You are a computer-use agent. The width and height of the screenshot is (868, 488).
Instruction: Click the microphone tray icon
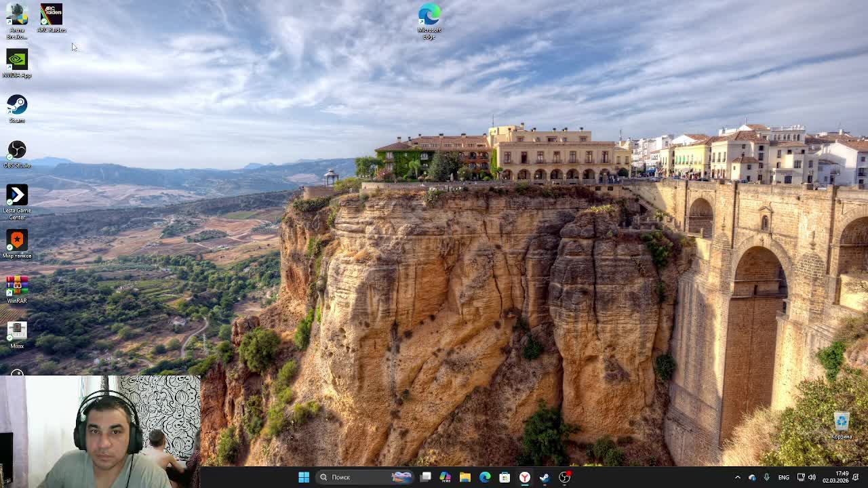tap(767, 477)
